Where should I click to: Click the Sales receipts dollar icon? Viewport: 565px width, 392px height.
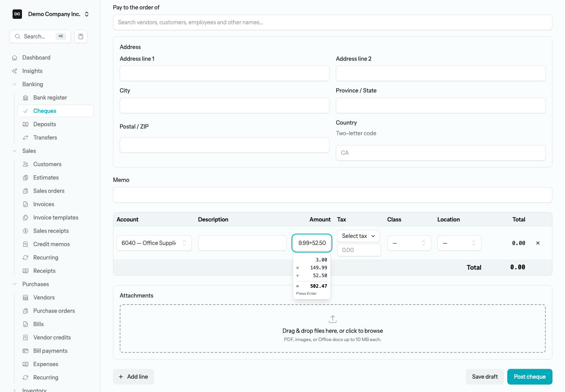click(x=26, y=231)
